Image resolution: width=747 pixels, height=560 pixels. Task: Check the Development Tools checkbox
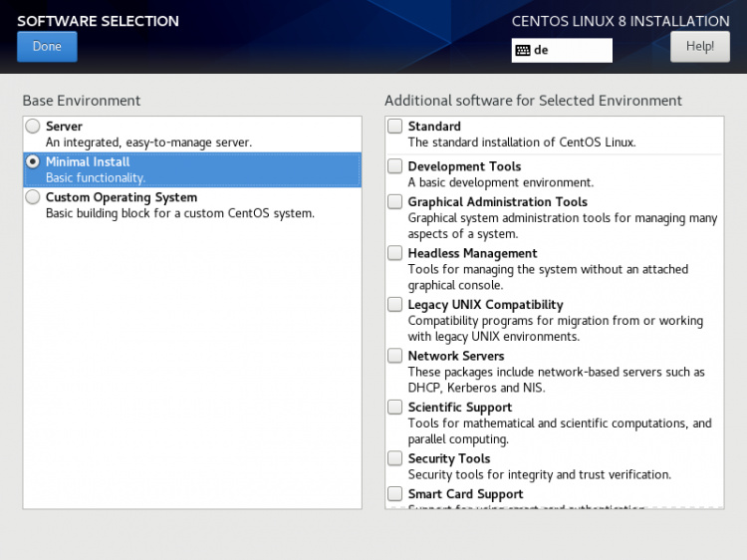click(395, 166)
